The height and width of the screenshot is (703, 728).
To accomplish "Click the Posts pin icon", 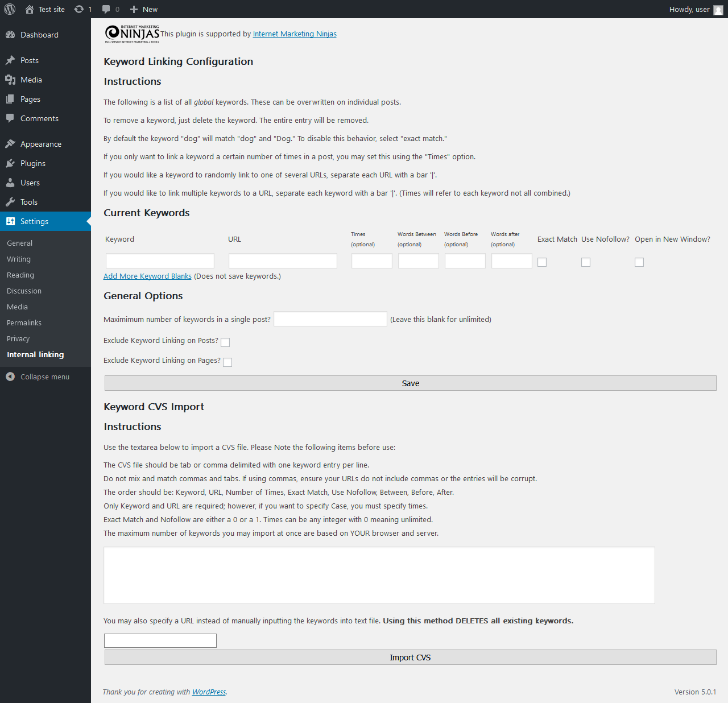I will [10, 60].
